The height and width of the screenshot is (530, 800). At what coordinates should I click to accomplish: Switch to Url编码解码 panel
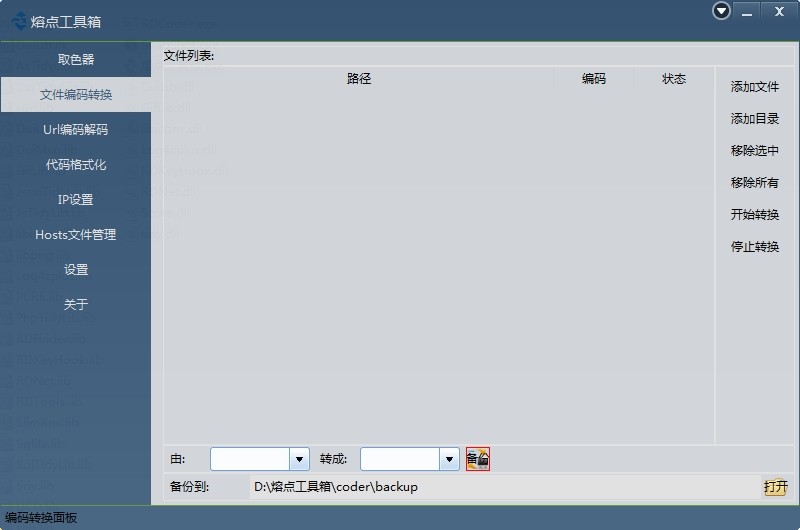(x=76, y=130)
